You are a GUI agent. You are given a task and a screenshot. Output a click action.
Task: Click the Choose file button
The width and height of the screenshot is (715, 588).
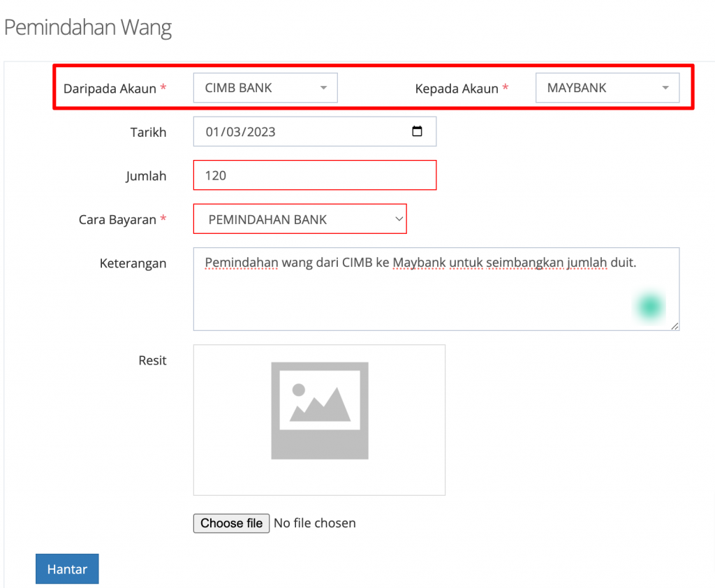[x=231, y=523]
